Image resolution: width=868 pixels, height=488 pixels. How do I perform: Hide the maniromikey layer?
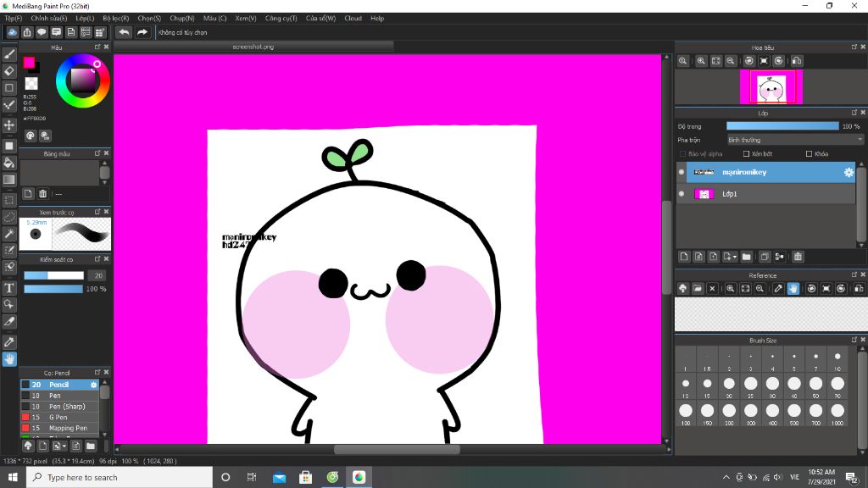click(x=682, y=172)
